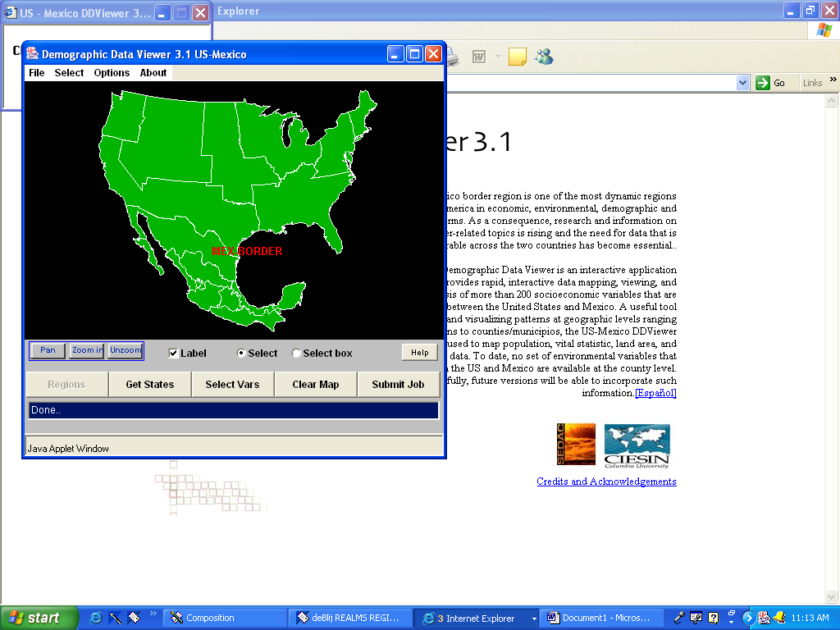This screenshot has width=840, height=630.
Task: Click the Java tray icon beside the clock
Action: [x=764, y=618]
